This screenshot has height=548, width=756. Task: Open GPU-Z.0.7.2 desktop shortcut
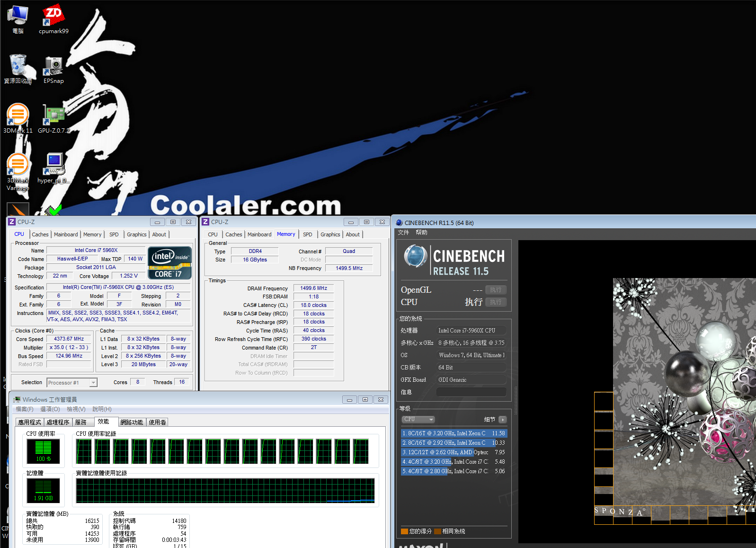pyautogui.click(x=53, y=118)
